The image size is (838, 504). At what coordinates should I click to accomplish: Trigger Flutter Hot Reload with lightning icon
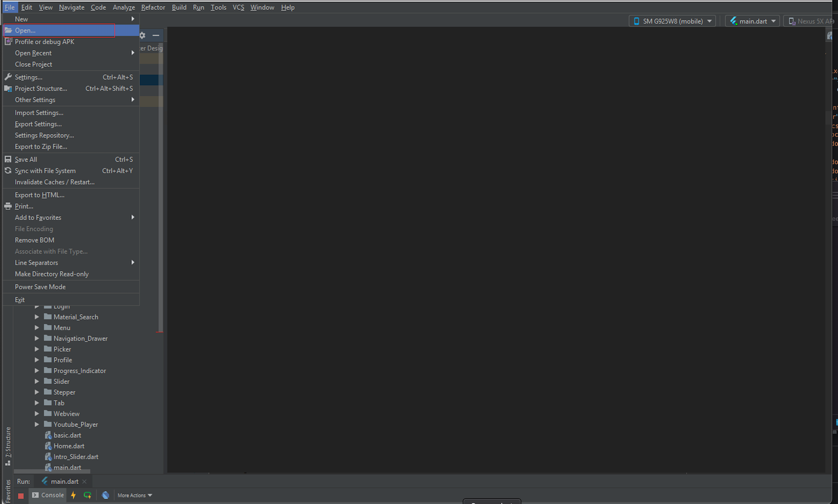[73, 495]
